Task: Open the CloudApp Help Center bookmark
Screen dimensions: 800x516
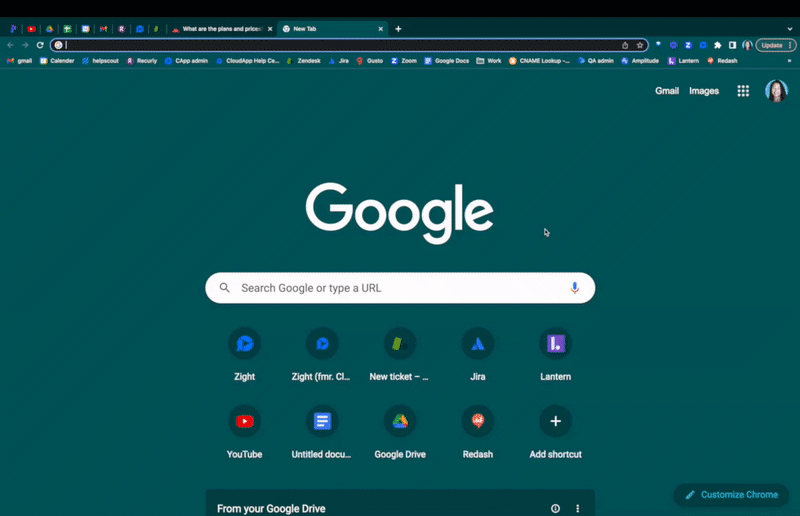Action: 247,61
